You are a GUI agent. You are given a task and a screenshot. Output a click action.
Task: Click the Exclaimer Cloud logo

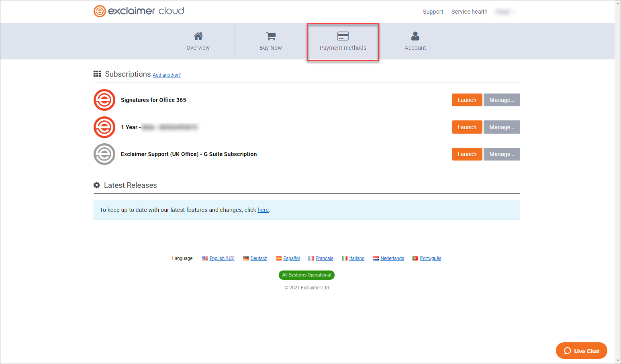(139, 11)
